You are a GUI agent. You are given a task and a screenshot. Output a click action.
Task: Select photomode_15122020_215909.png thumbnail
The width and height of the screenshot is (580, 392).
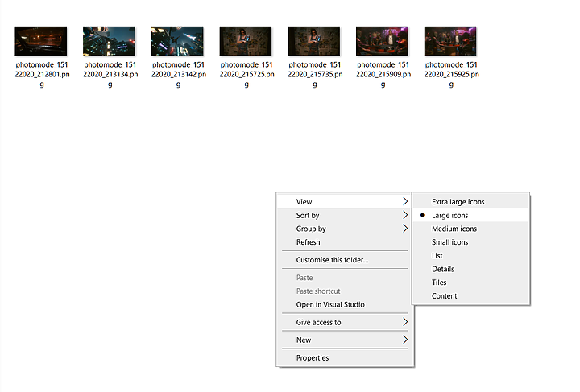pyautogui.click(x=382, y=41)
